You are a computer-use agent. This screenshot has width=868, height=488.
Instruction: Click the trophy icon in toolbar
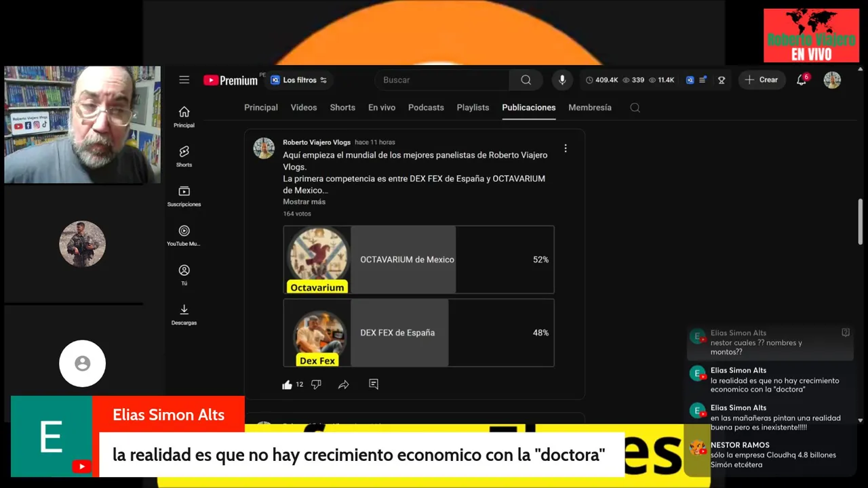[722, 80]
